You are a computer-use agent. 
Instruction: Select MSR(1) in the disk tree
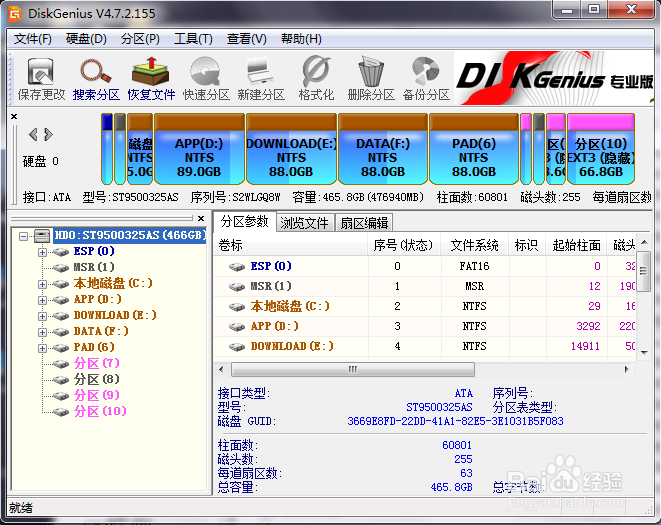point(94,267)
